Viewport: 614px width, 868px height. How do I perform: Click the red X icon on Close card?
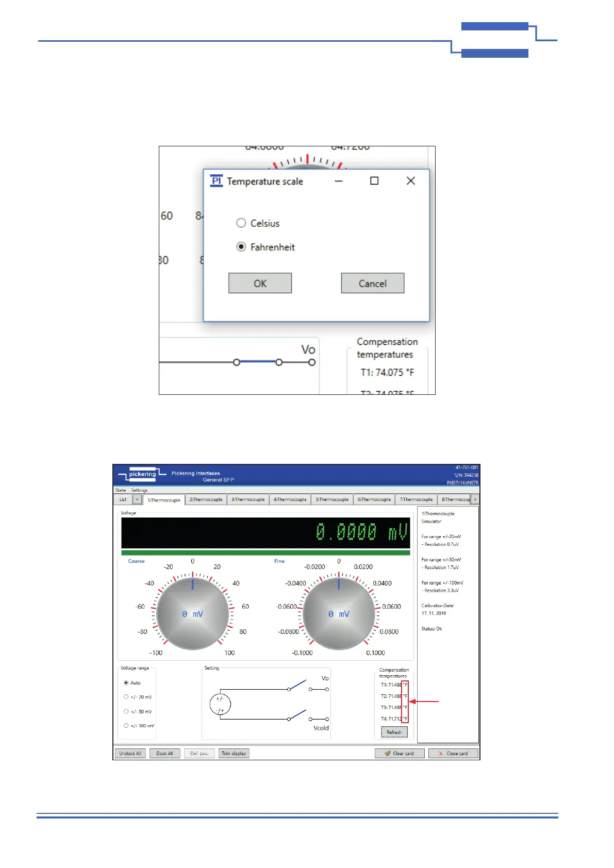[x=441, y=754]
